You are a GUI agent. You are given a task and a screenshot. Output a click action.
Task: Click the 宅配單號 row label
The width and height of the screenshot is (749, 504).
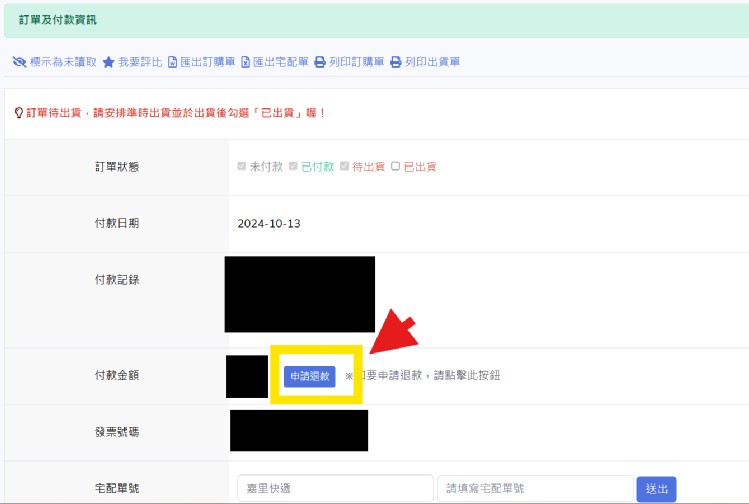[x=117, y=488]
